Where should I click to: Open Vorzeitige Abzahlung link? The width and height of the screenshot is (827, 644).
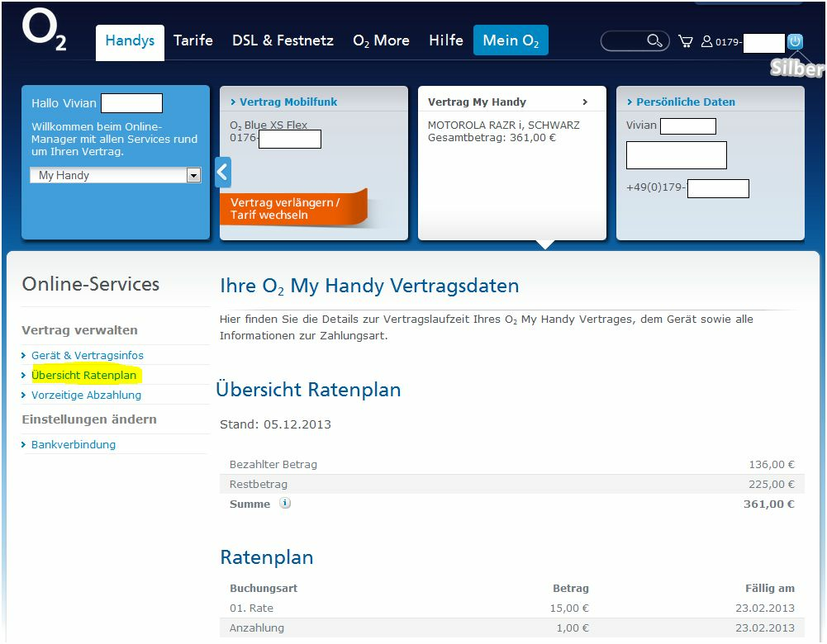tap(86, 395)
